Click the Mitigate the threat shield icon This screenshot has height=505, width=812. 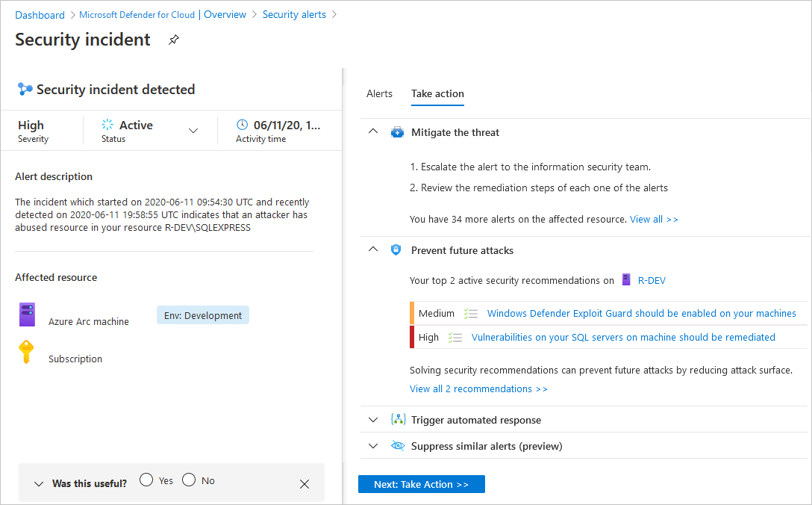coord(398,131)
